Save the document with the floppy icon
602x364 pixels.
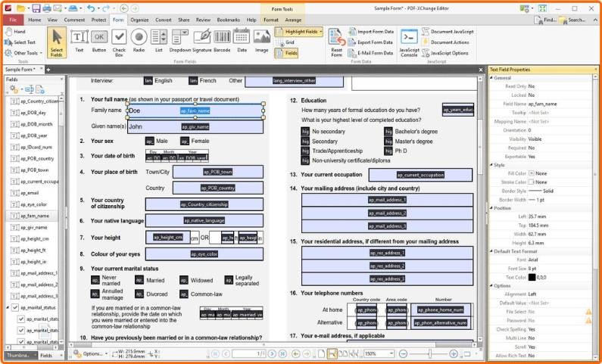[36, 8]
